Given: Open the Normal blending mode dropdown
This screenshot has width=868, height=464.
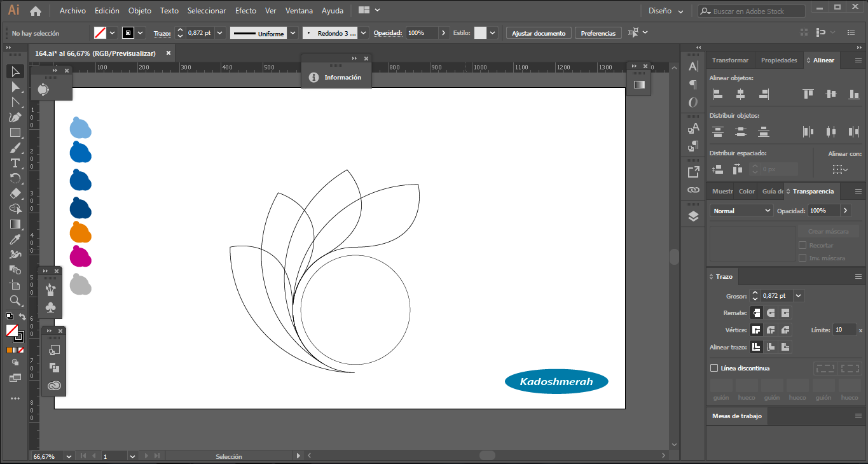Looking at the screenshot, I should tap(741, 211).
